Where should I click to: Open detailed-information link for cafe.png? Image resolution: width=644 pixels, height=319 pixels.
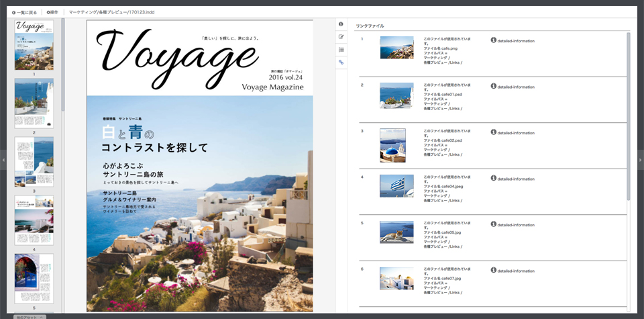[x=516, y=41]
